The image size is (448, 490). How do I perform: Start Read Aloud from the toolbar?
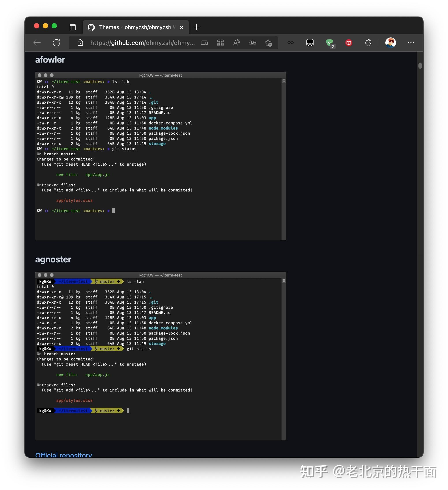point(236,43)
